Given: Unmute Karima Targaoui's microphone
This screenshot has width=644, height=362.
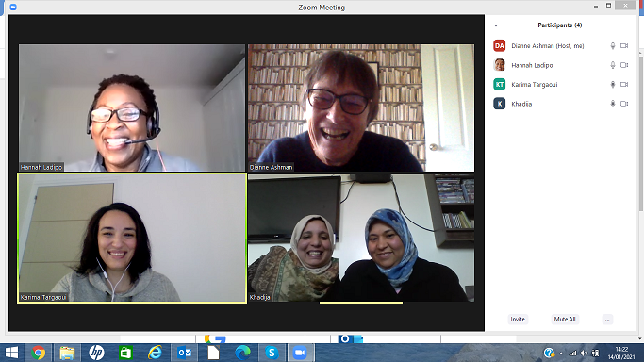Looking at the screenshot, I should click(612, 85).
